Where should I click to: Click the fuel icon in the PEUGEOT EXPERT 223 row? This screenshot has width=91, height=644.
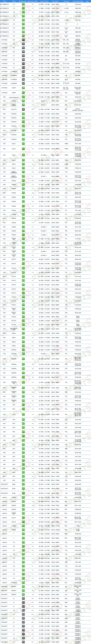(23, 590)
